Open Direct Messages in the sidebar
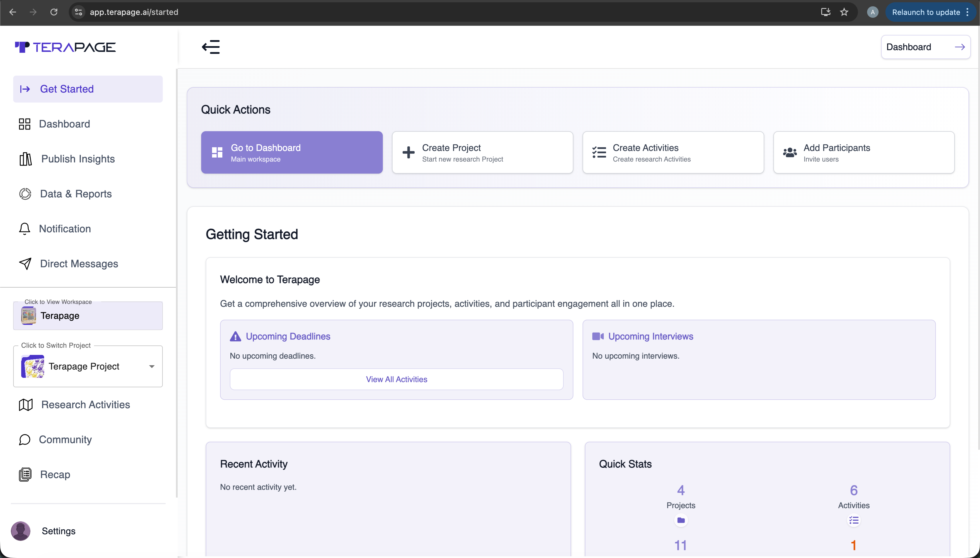Viewport: 980px width, 558px height. coord(79,264)
